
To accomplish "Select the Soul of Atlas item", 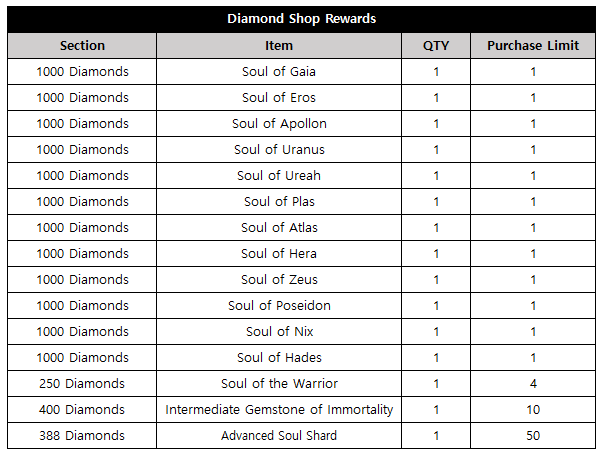I will tap(279, 228).
